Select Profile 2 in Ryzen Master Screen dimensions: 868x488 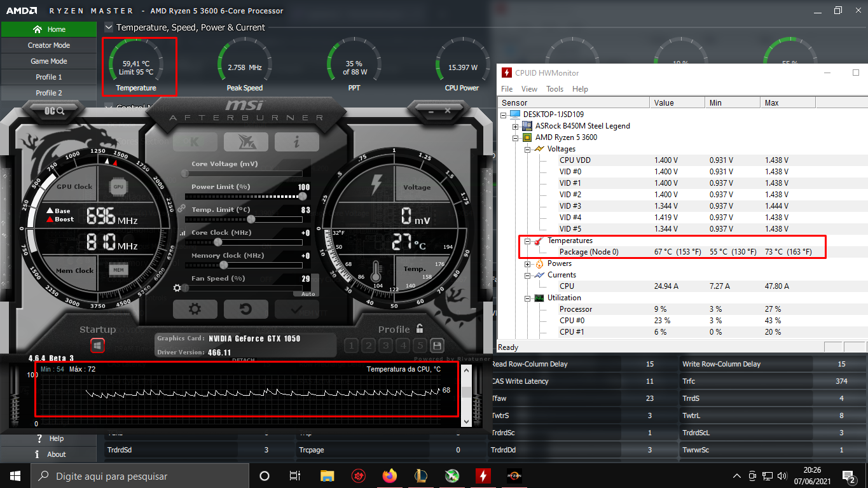click(x=48, y=93)
